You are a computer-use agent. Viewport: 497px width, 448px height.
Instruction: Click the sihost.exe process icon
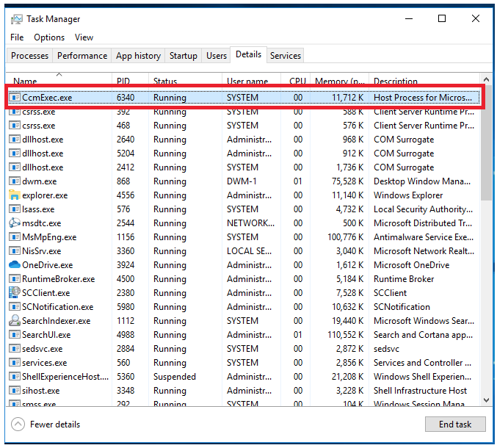14,390
